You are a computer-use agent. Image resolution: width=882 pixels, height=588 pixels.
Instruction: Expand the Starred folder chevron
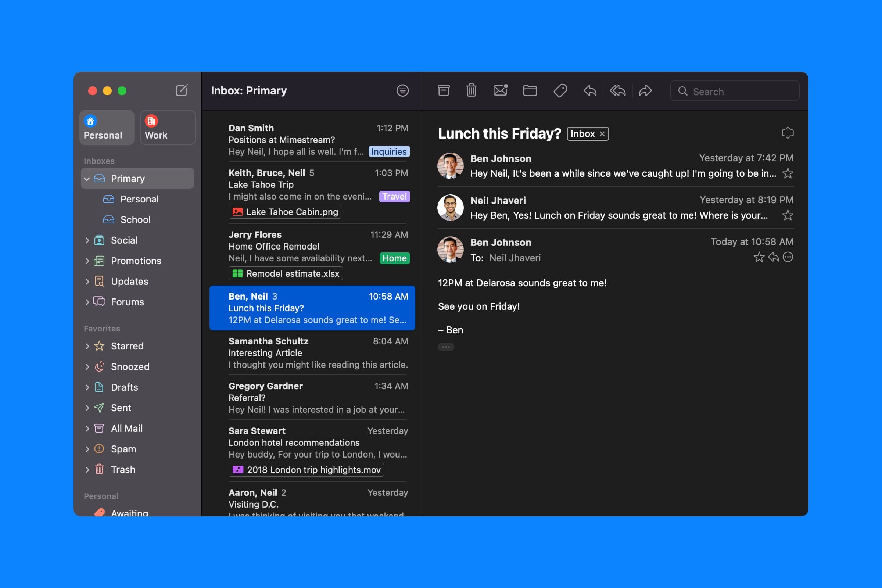pos(87,346)
